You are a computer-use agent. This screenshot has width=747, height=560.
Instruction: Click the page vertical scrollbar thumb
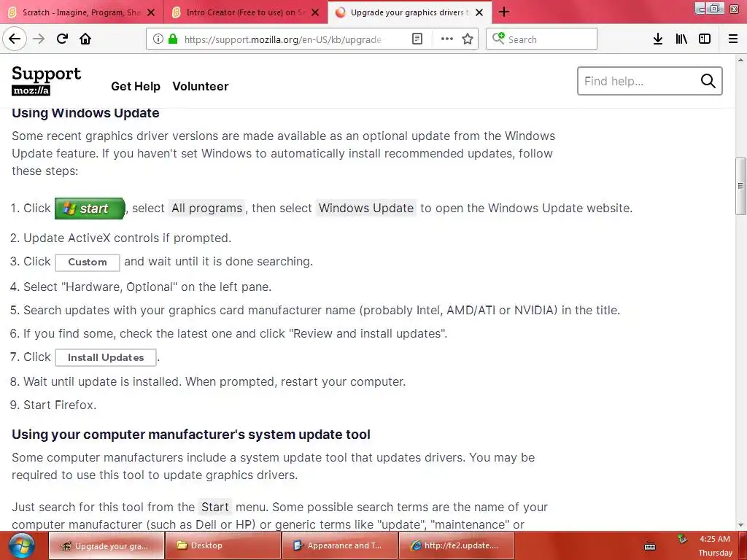click(740, 186)
